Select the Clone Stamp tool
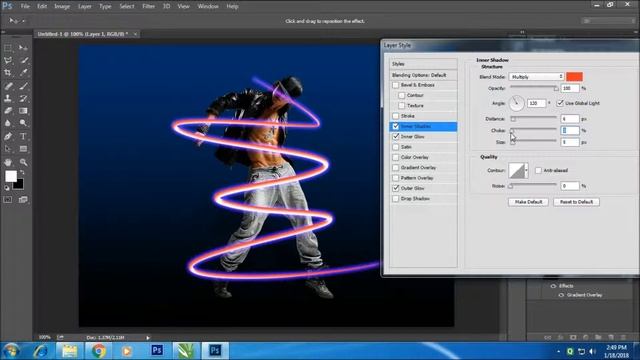The width and height of the screenshot is (640, 360). coord(8,98)
